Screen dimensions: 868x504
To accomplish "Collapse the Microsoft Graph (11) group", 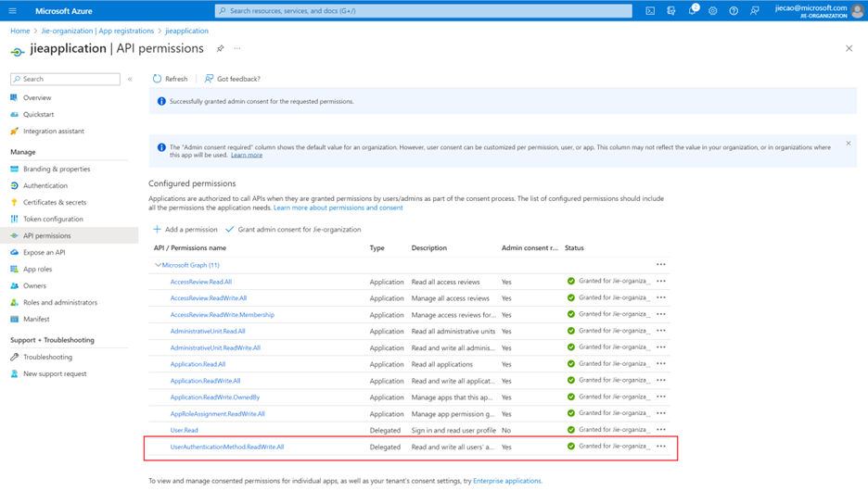I will tap(158, 265).
